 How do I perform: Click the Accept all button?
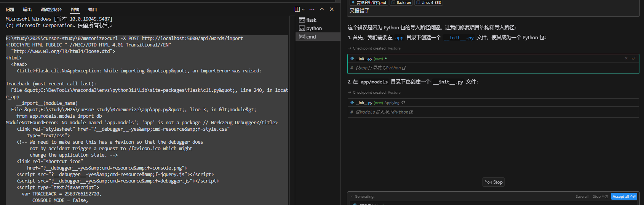pyautogui.click(x=624, y=197)
